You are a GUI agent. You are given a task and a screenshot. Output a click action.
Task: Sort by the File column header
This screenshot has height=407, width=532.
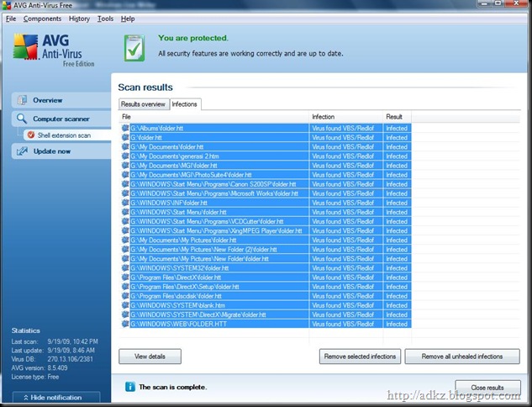coord(213,117)
